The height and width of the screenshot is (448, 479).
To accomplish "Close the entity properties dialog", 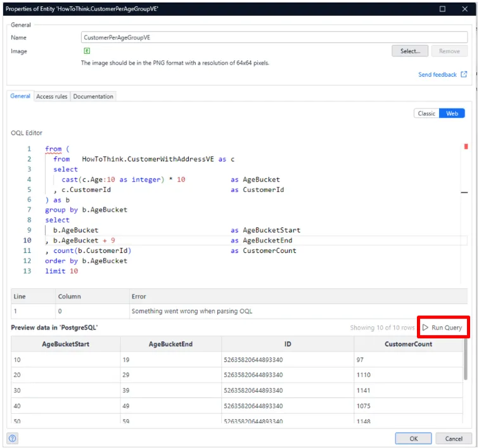I will click(465, 9).
